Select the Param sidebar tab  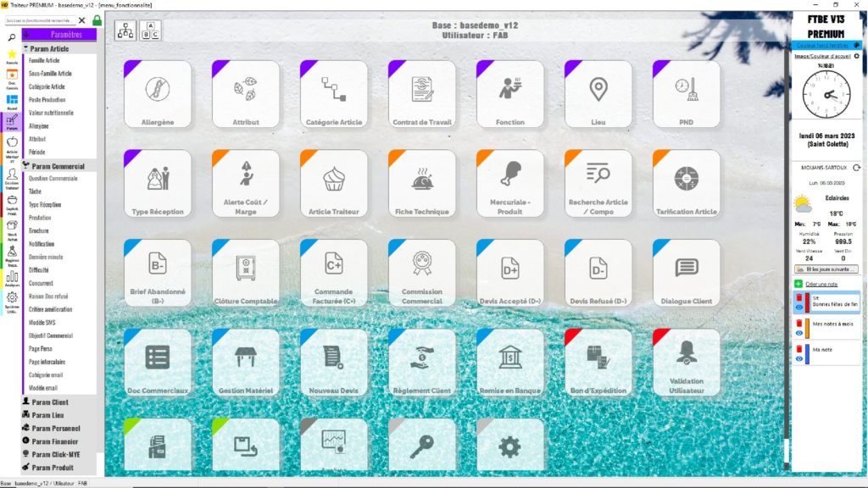pos(12,123)
